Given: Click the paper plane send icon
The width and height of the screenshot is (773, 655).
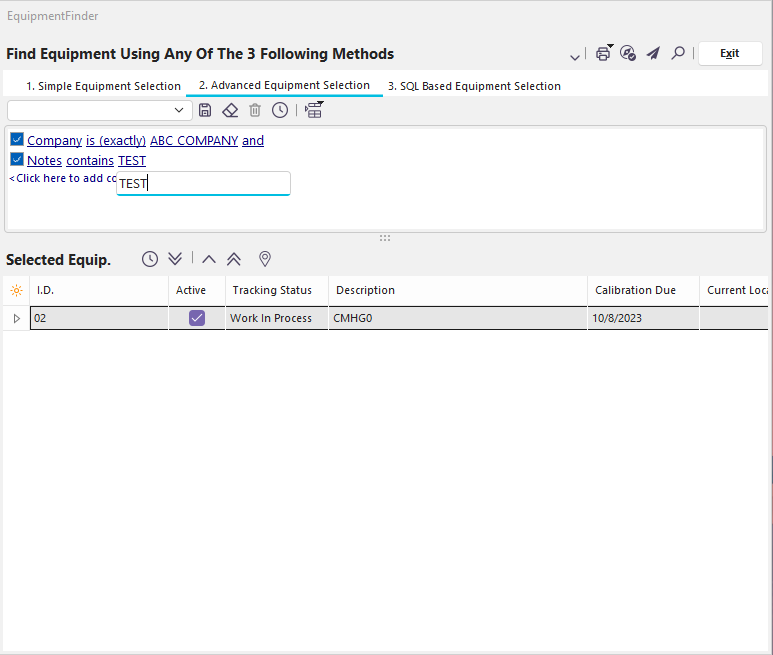Looking at the screenshot, I should [x=653, y=53].
